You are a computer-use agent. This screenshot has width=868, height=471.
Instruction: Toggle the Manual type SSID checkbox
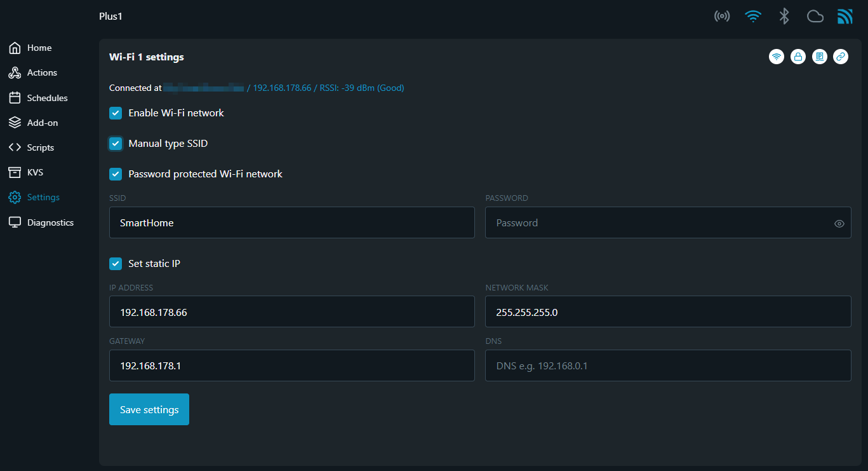[116, 144]
